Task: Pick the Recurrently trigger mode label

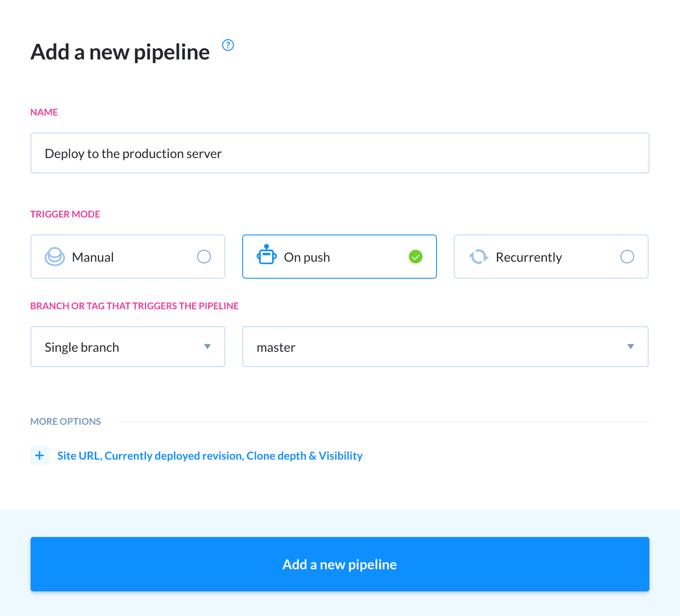Action: (x=529, y=257)
